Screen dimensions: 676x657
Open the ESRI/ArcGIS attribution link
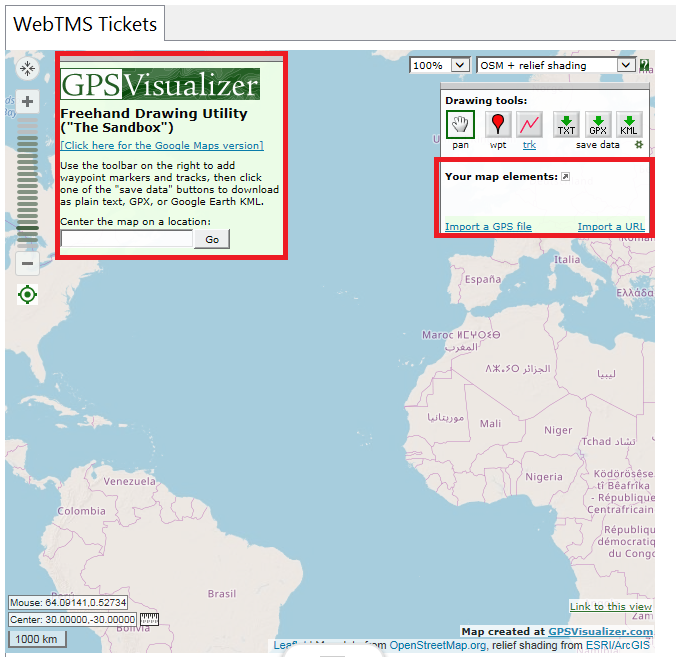[x=617, y=645]
